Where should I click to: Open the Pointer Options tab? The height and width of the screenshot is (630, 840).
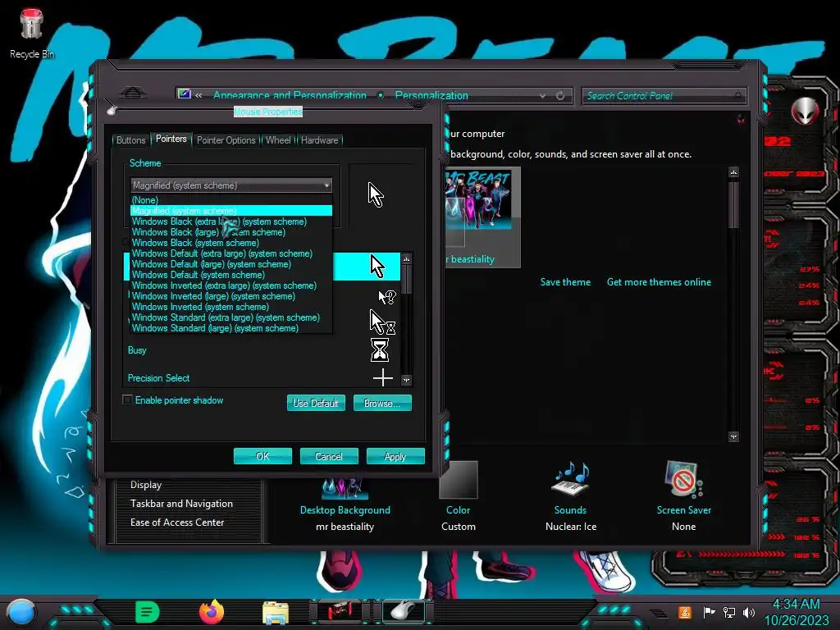[226, 140]
